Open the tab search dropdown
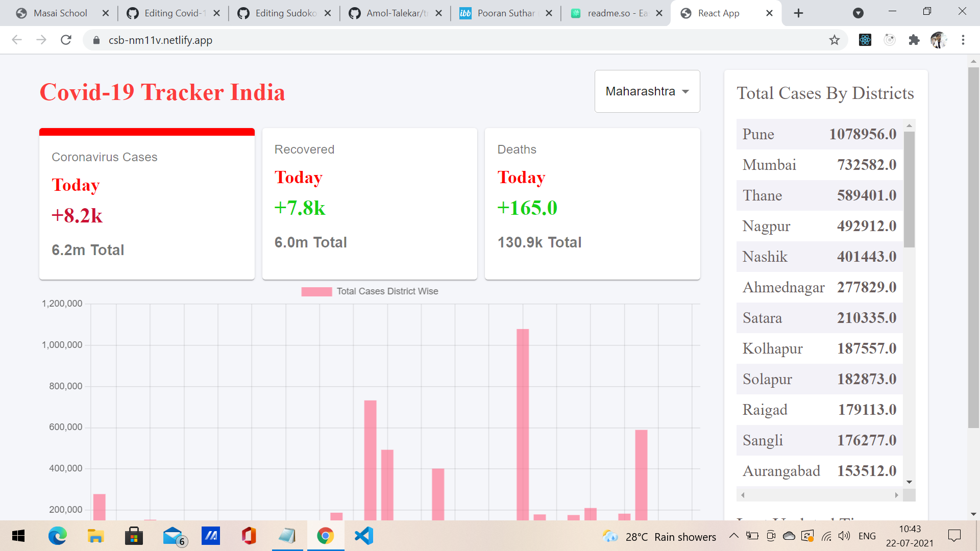The image size is (980, 551). pos(859,13)
